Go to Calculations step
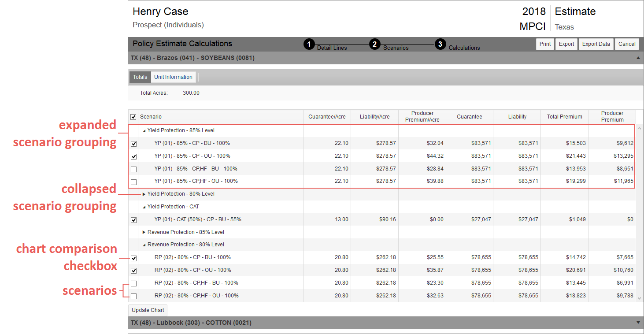The height and width of the screenshot is (334, 644). pos(464,48)
